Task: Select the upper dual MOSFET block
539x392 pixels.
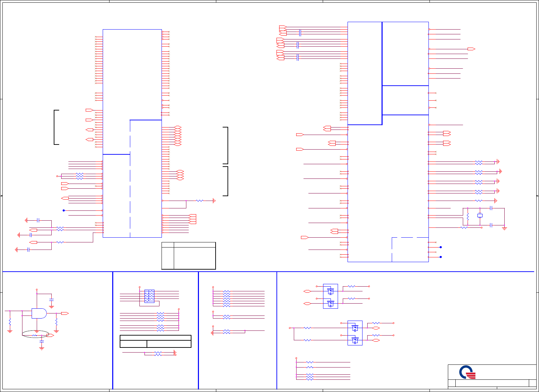Action: [x=330, y=296]
